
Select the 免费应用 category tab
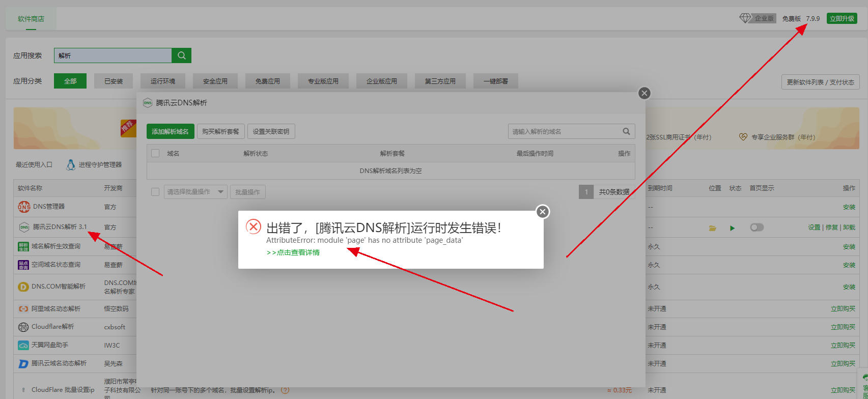(268, 81)
